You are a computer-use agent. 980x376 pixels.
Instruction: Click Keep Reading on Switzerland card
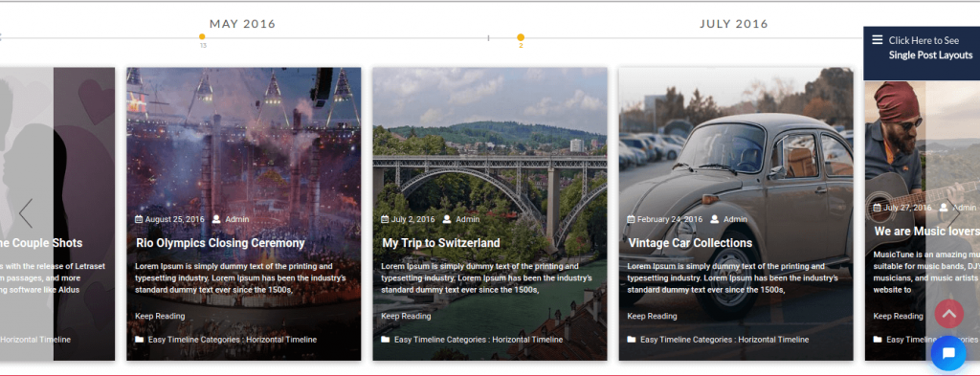tap(406, 316)
